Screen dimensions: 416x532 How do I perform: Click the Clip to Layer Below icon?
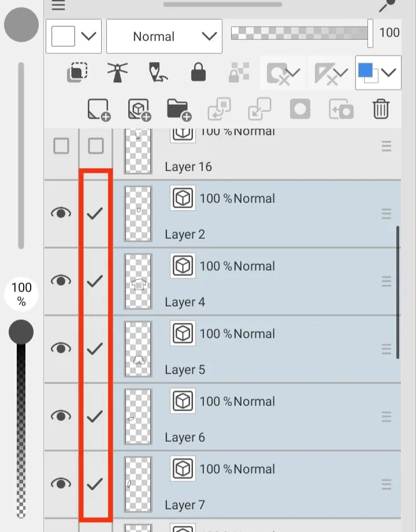pyautogui.click(x=77, y=72)
